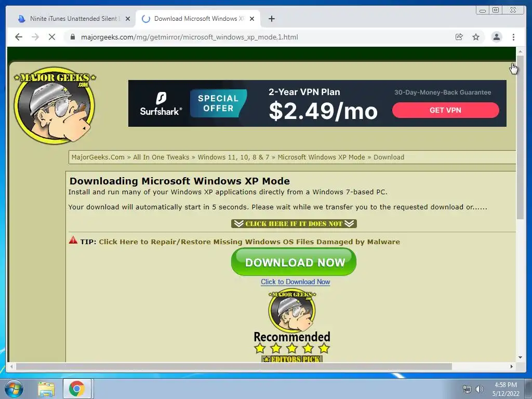Stop loading the page
This screenshot has height=399, width=532.
pyautogui.click(x=52, y=37)
